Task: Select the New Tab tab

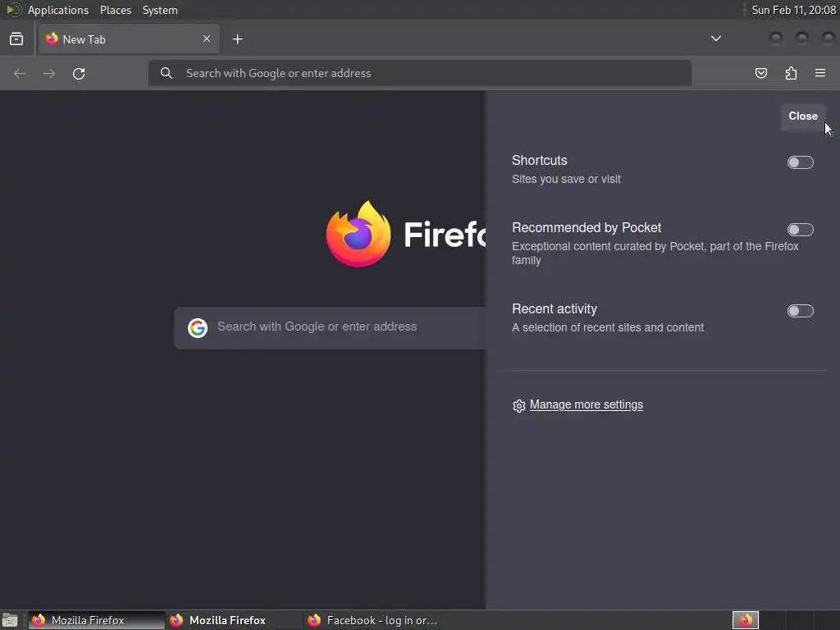Action: click(129, 39)
